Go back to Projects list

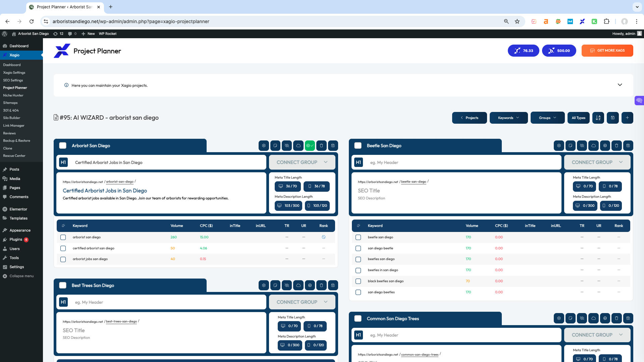coord(469,118)
